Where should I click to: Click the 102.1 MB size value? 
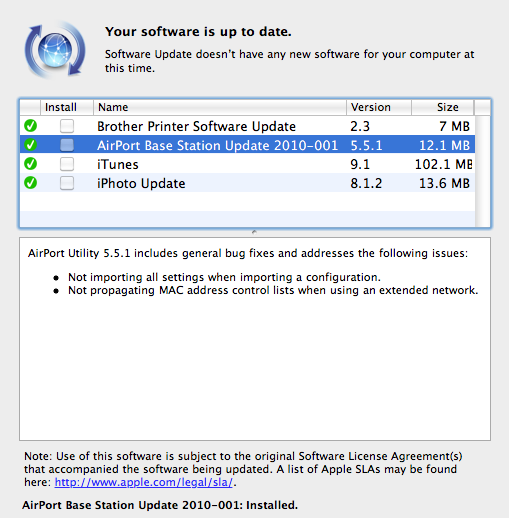[x=443, y=164]
